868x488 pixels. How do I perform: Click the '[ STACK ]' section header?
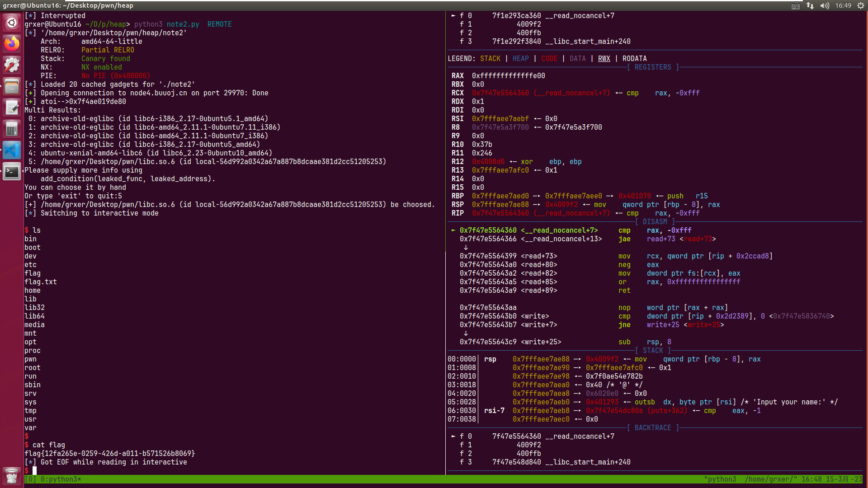tap(653, 350)
